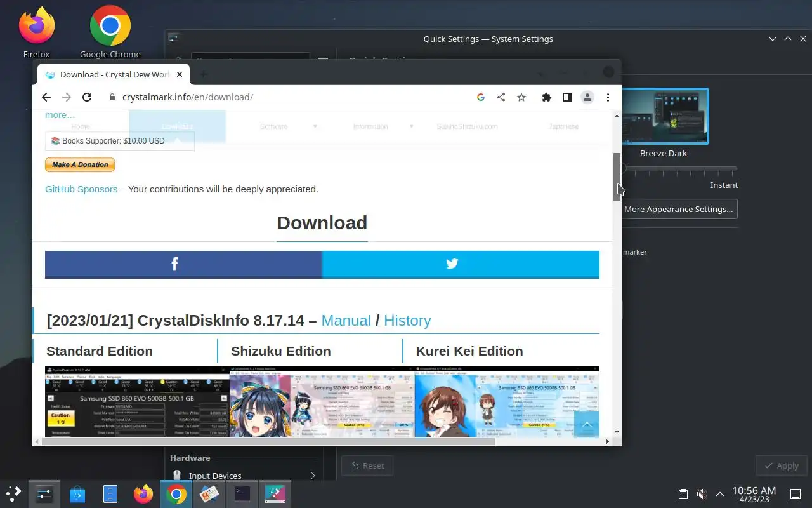Viewport: 812px width, 508px height.
Task: Open Firefox from the desktop shortcut
Action: coord(36,32)
